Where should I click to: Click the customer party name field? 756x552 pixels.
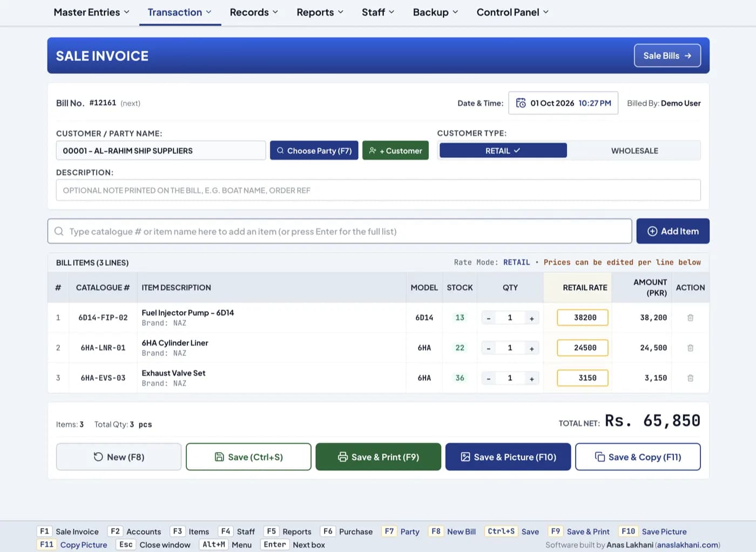tap(161, 151)
